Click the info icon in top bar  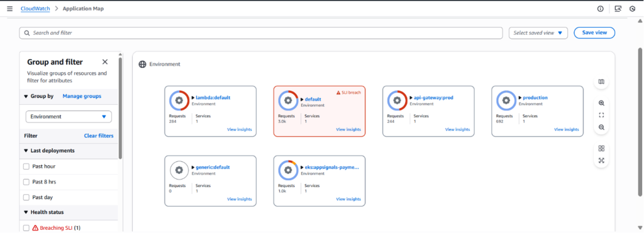(601, 9)
